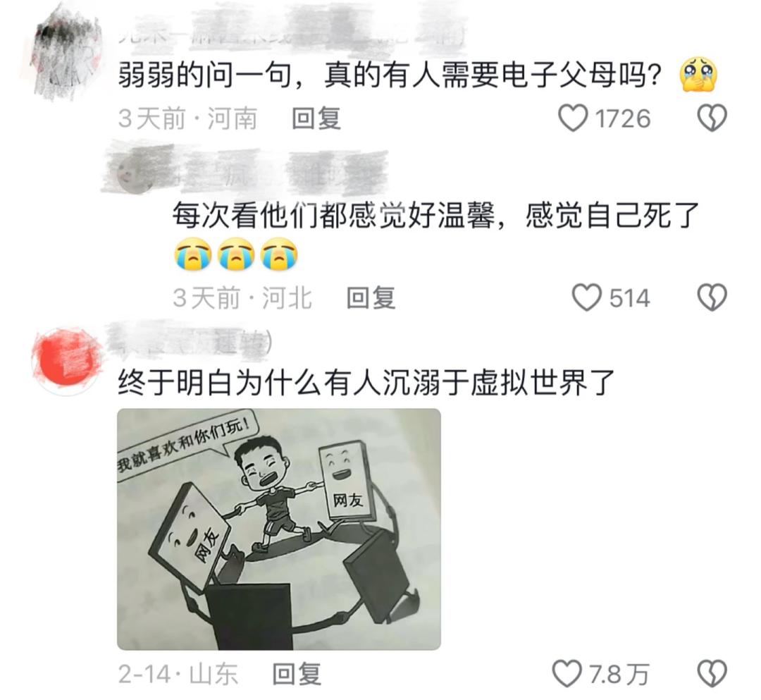The width and height of the screenshot is (761, 700).
Task: Dislike the 山东 comment using broken heart
Action: 712,674
